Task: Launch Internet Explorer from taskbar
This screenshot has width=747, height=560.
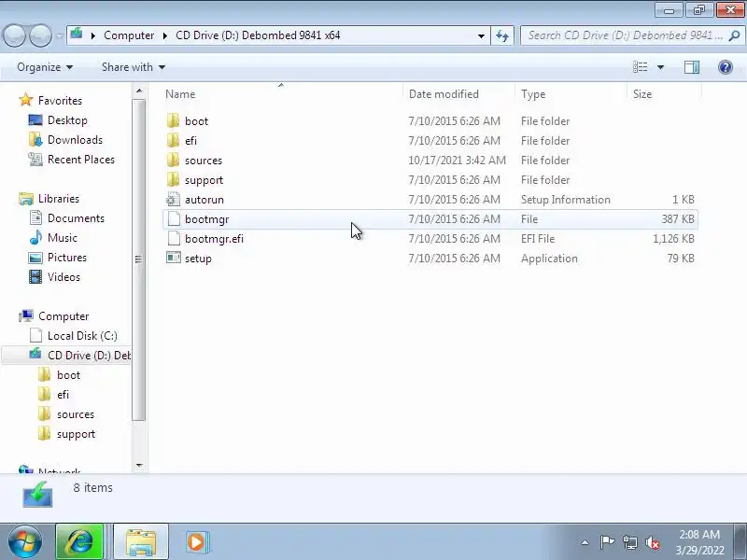Action: pyautogui.click(x=79, y=542)
